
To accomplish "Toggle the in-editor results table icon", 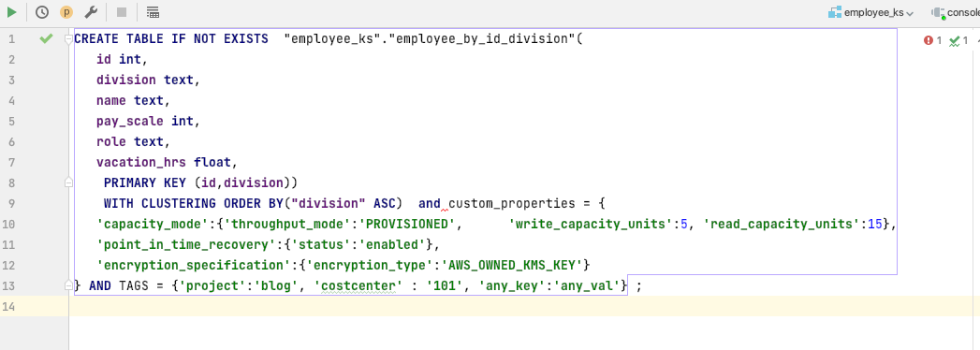I will [153, 12].
